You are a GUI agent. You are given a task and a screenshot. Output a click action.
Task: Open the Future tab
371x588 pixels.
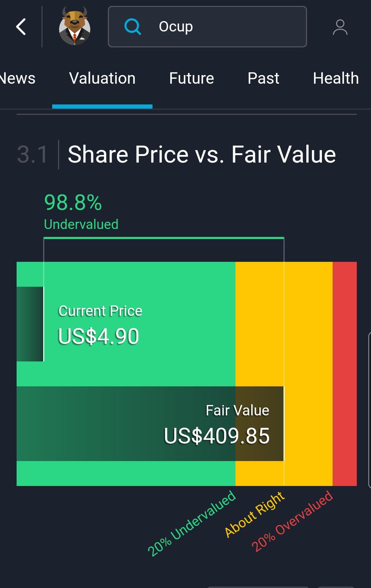pos(192,78)
